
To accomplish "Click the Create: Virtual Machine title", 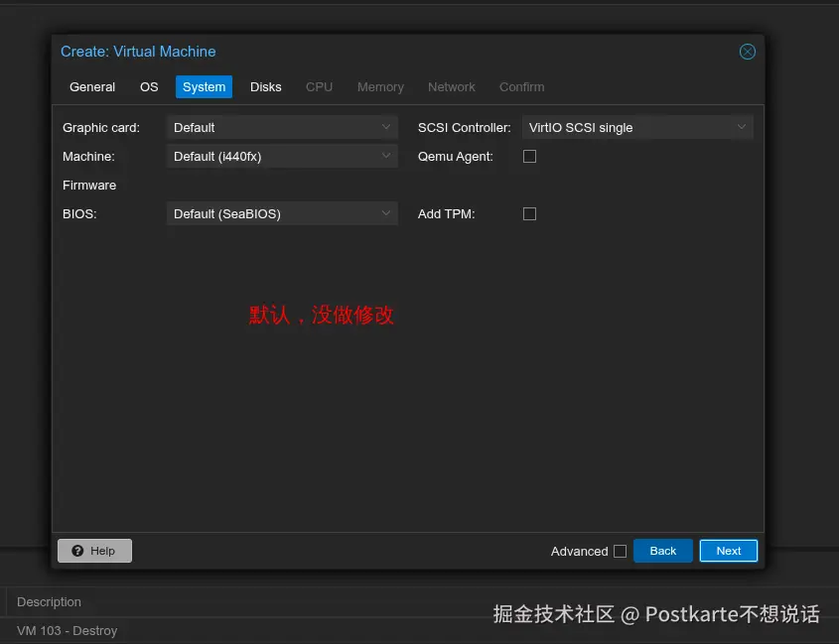I will (x=138, y=52).
